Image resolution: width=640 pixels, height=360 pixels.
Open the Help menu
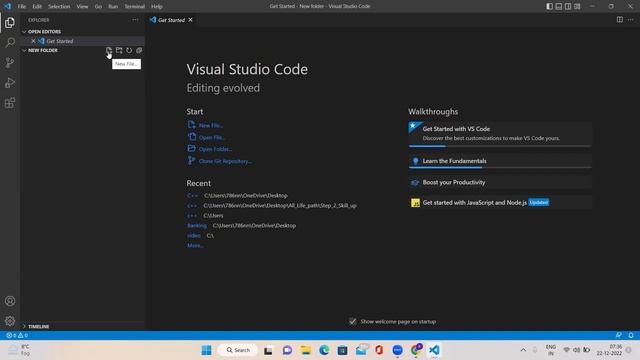(157, 7)
